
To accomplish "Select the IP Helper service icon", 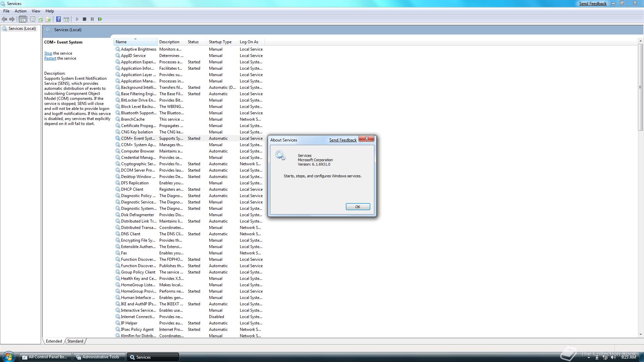I will (x=118, y=323).
